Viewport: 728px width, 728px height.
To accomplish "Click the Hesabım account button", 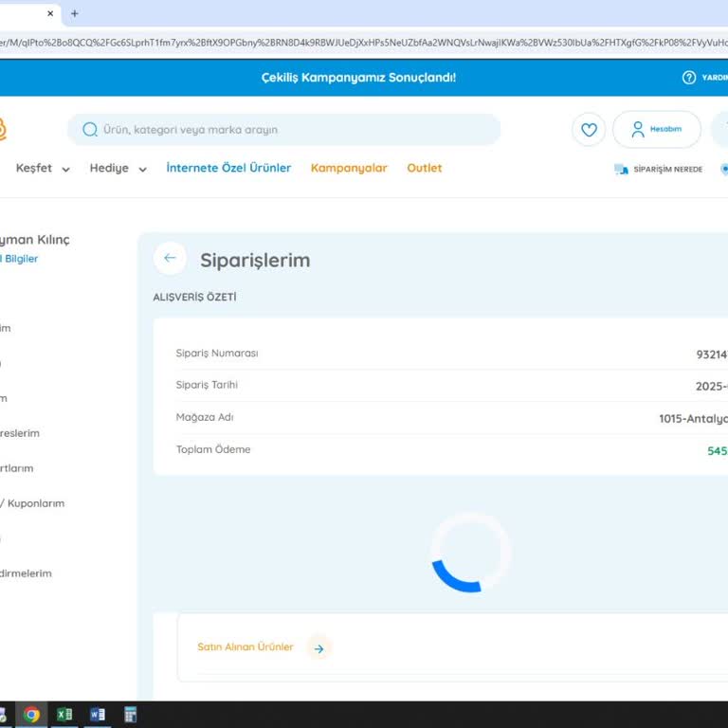I will (x=656, y=130).
